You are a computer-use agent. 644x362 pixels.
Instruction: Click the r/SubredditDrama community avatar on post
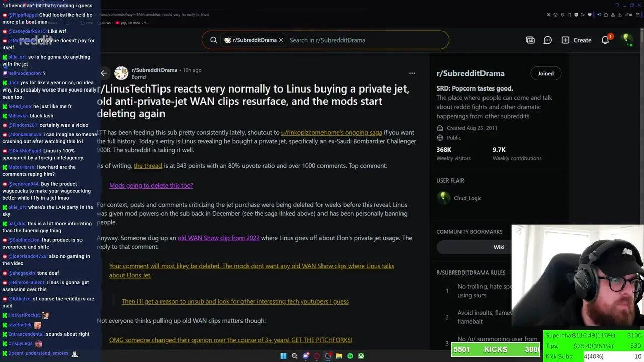(x=121, y=73)
